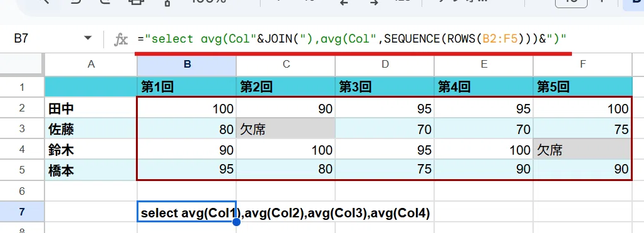This screenshot has width=644, height=233.
Task: Select row 1 header
Action: click(x=22, y=86)
